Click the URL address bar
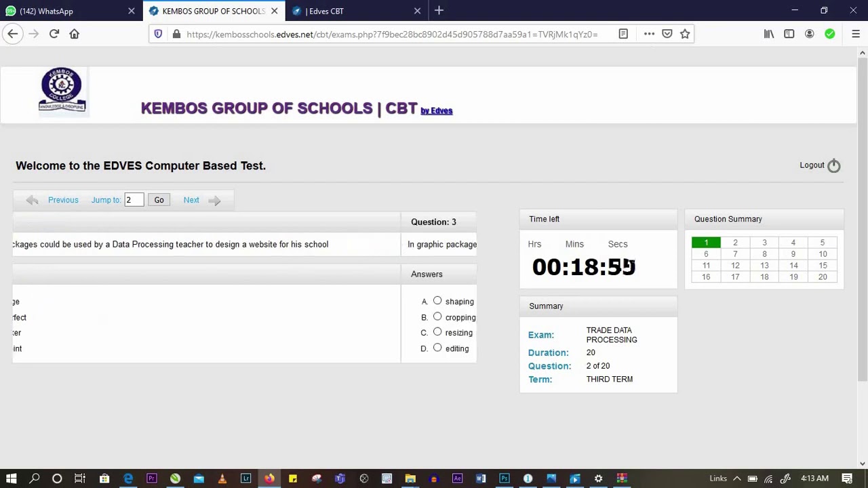Image resolution: width=868 pixels, height=488 pixels. click(392, 34)
